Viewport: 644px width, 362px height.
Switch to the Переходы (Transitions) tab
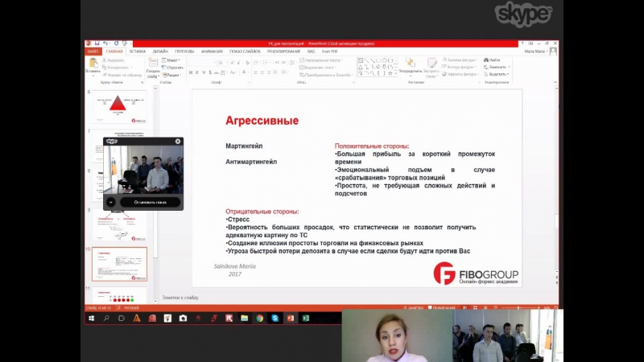point(184,51)
